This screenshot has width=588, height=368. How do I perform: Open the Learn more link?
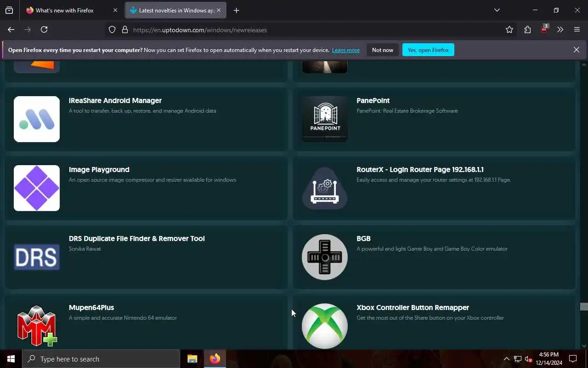point(346,50)
